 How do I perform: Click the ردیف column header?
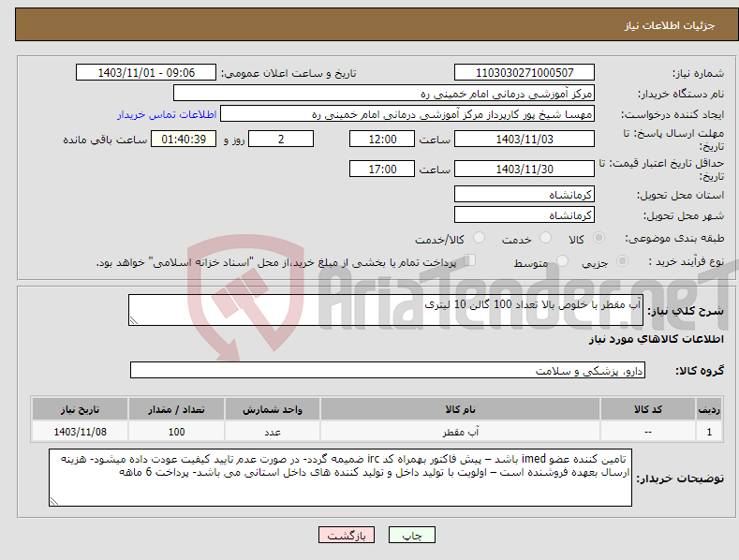[709, 409]
